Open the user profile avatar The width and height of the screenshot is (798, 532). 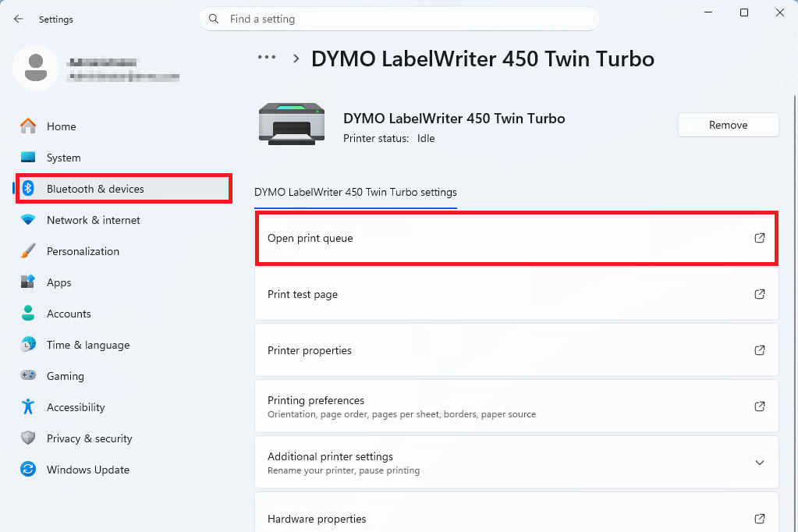(36, 68)
